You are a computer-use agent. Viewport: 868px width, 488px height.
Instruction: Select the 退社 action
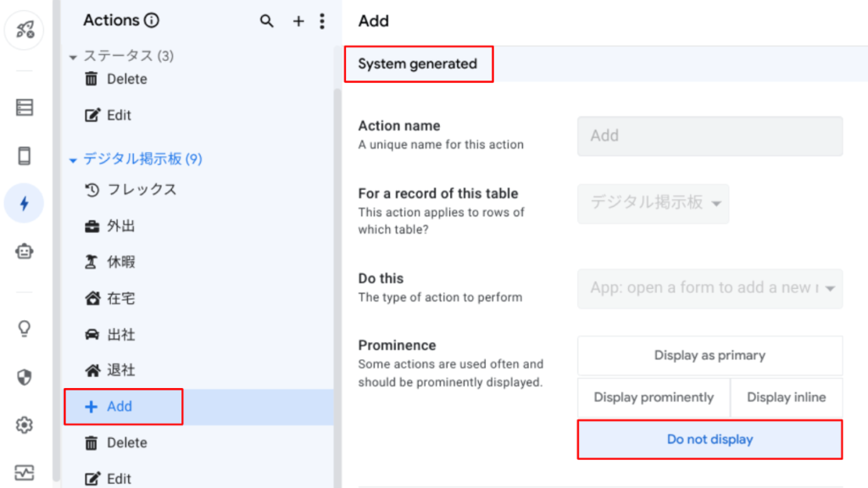[x=198, y=370]
